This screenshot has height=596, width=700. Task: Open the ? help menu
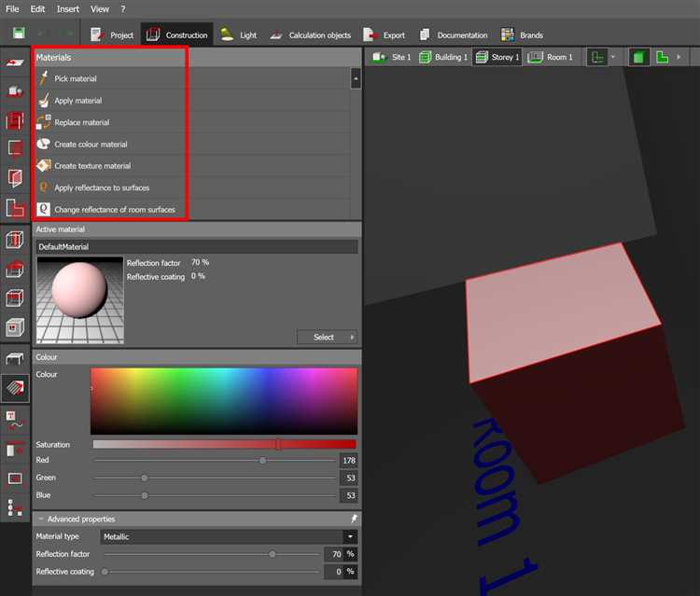(x=123, y=9)
